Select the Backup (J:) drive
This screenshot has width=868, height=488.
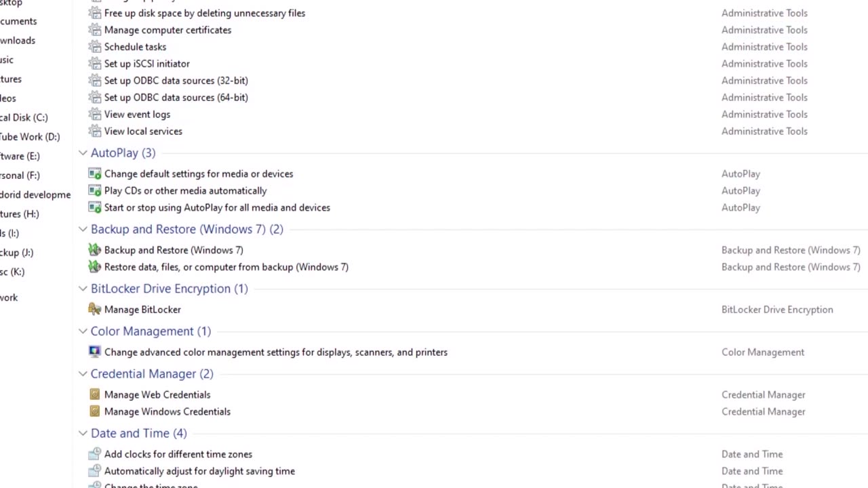click(x=16, y=253)
